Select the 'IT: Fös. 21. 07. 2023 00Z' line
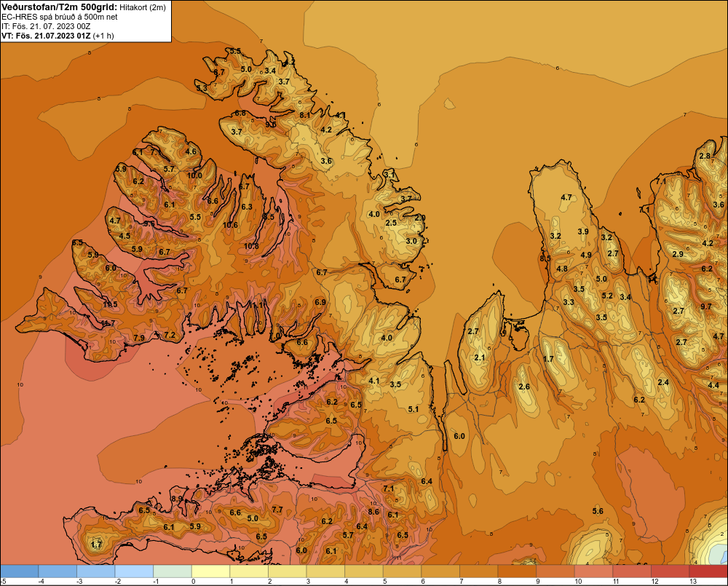 [x=46, y=26]
